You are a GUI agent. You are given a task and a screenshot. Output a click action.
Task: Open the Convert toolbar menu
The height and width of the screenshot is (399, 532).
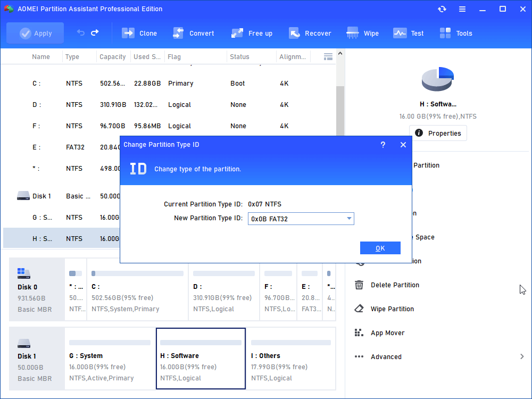[194, 33]
